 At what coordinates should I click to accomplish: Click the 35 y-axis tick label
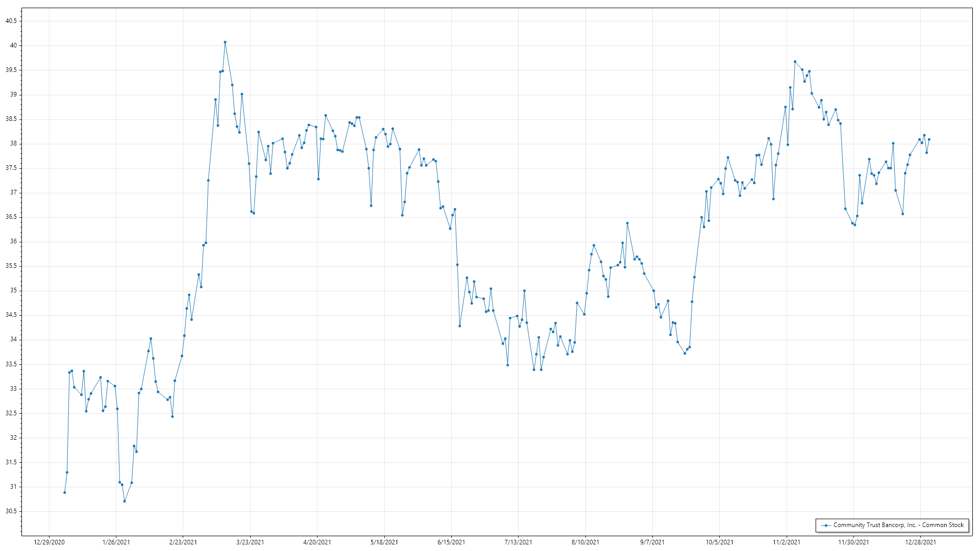[13, 291]
